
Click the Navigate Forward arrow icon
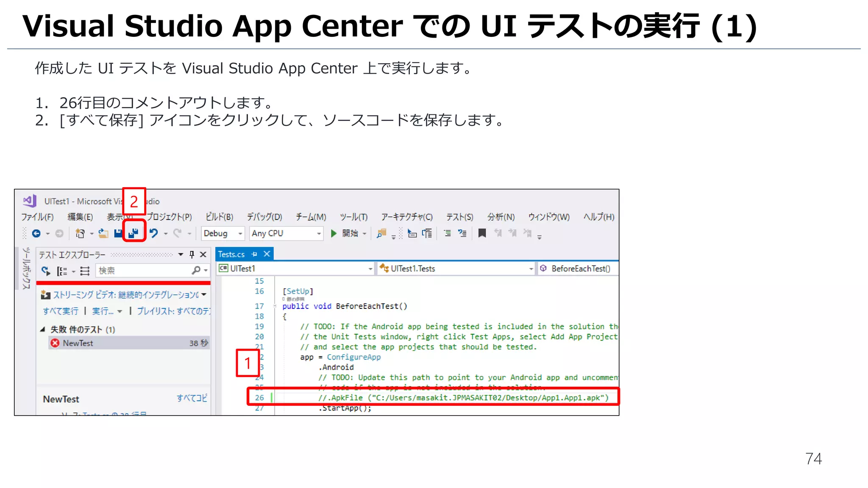59,233
